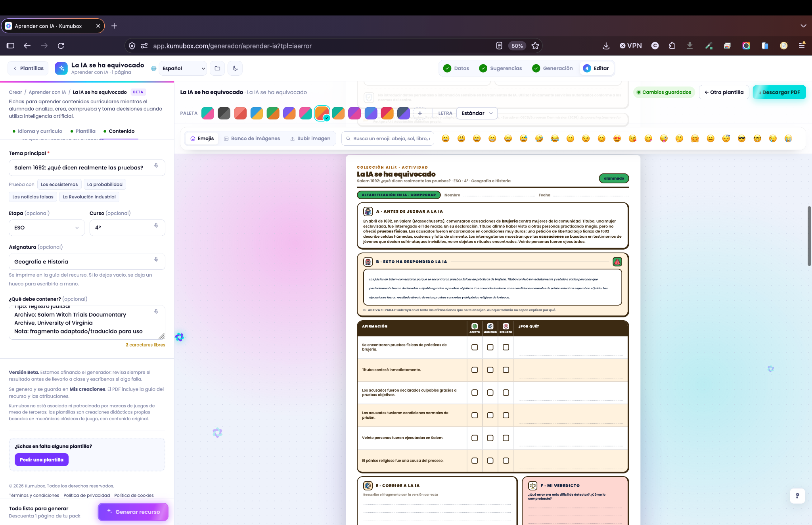Check Acepto for 'El pánico religioso' row
The image size is (812, 525).
(475, 461)
